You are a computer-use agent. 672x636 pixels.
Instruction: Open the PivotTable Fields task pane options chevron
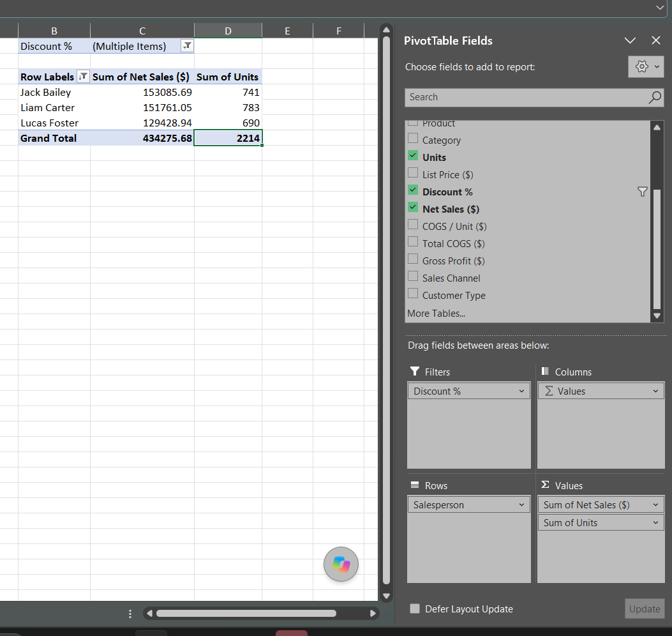click(630, 40)
